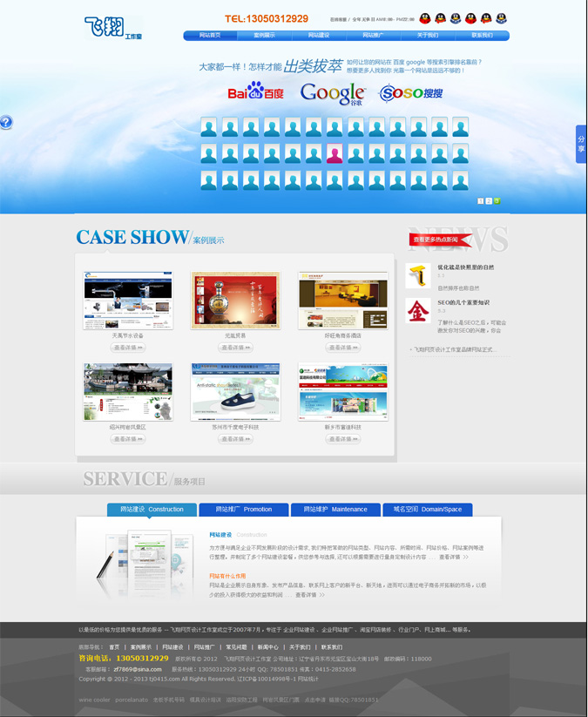Click the red 查看更多热点新闻 button

click(x=440, y=240)
